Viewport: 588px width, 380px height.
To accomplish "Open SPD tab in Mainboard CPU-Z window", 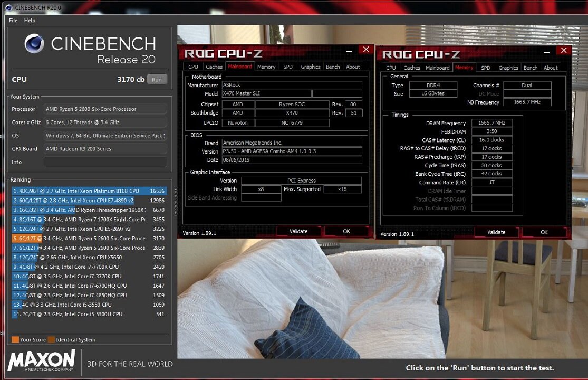I will tap(287, 67).
